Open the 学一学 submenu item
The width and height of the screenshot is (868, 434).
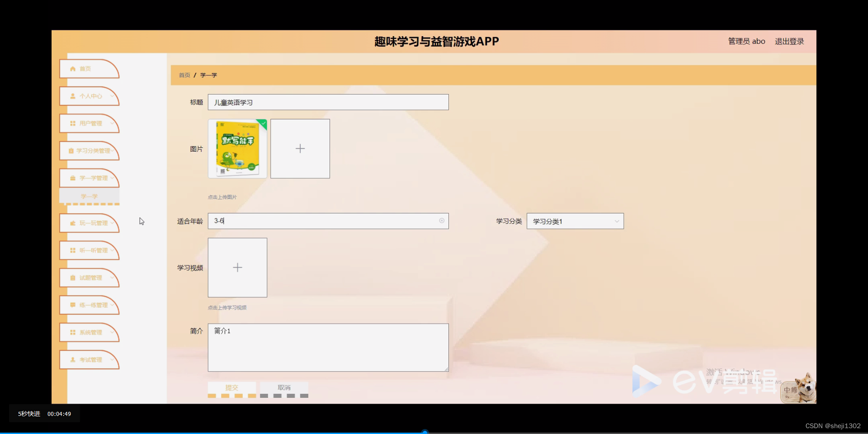pyautogui.click(x=89, y=196)
